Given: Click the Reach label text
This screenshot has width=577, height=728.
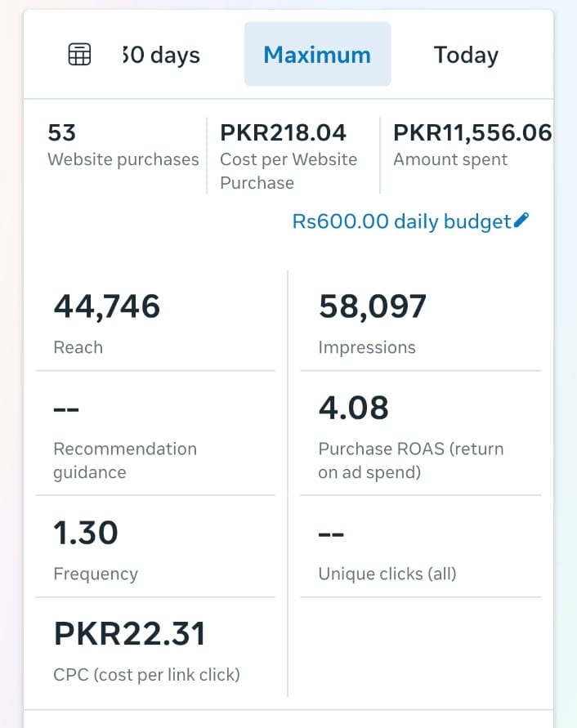Looking at the screenshot, I should pos(78,347).
